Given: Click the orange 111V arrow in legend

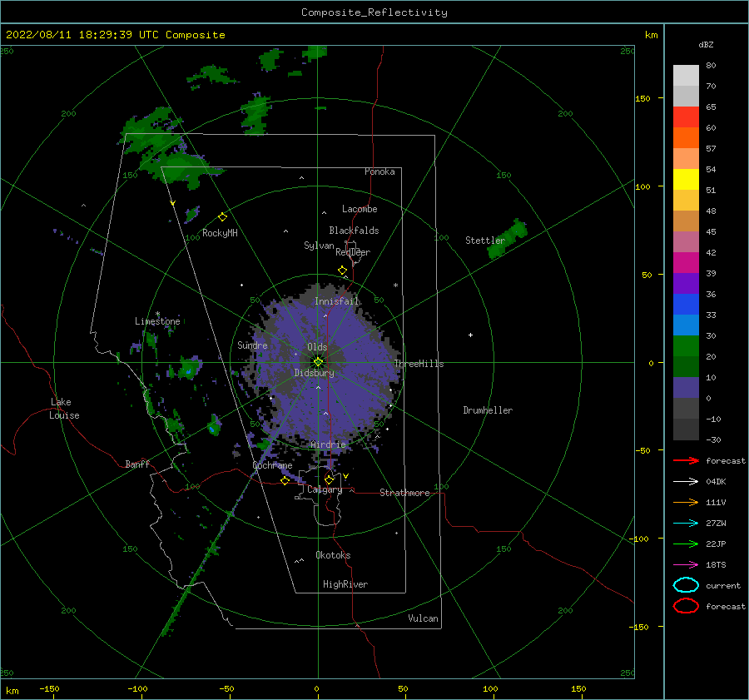Looking at the screenshot, I should point(686,502).
